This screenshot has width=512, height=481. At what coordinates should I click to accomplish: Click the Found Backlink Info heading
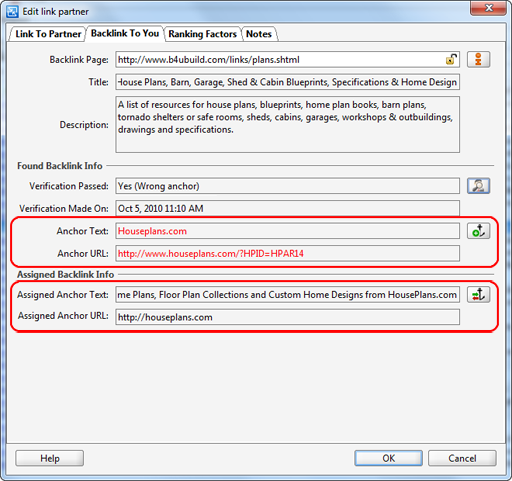point(60,166)
